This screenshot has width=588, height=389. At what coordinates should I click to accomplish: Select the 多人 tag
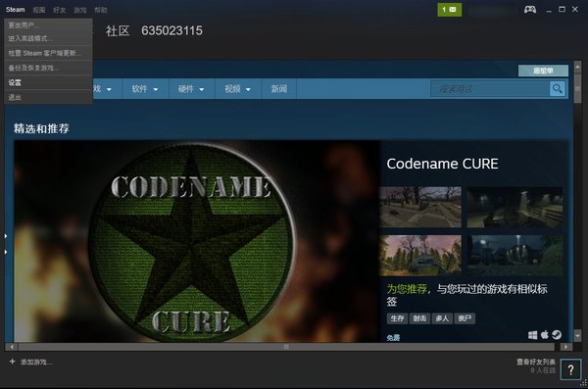click(x=442, y=318)
